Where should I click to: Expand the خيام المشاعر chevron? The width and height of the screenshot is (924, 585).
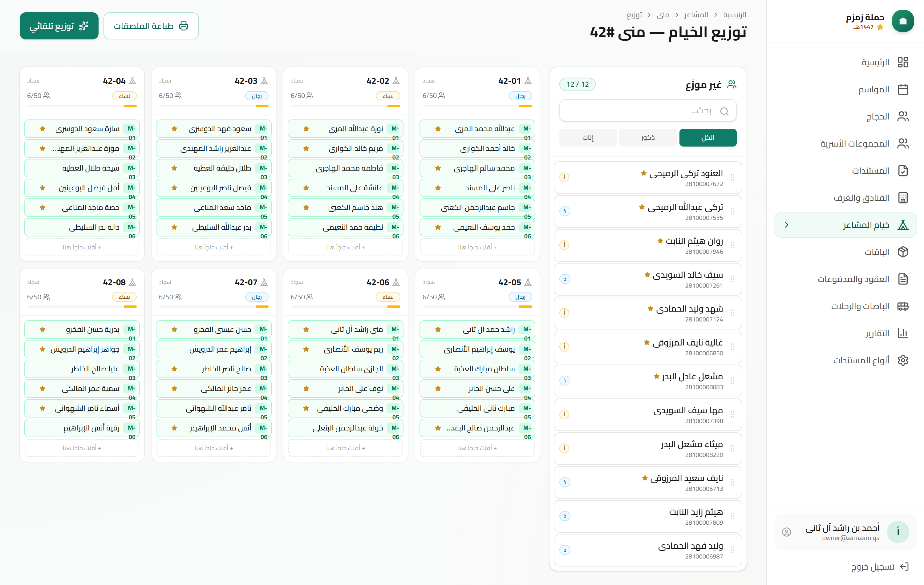(x=786, y=225)
